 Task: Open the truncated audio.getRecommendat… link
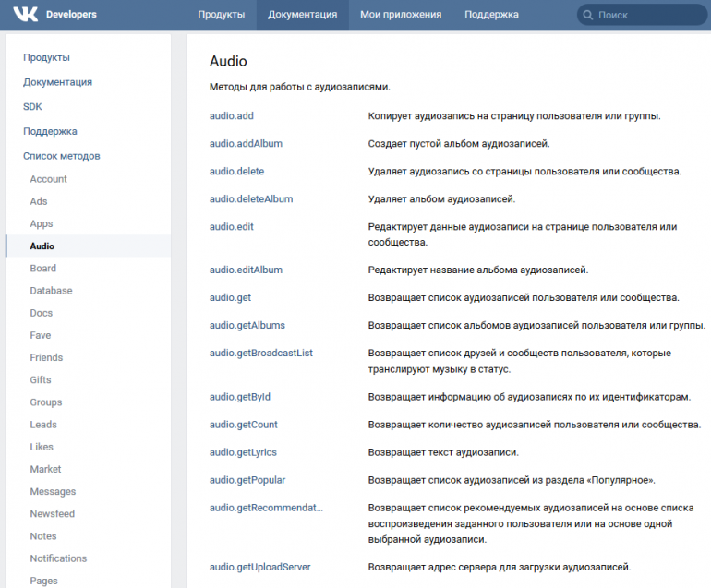click(x=266, y=508)
